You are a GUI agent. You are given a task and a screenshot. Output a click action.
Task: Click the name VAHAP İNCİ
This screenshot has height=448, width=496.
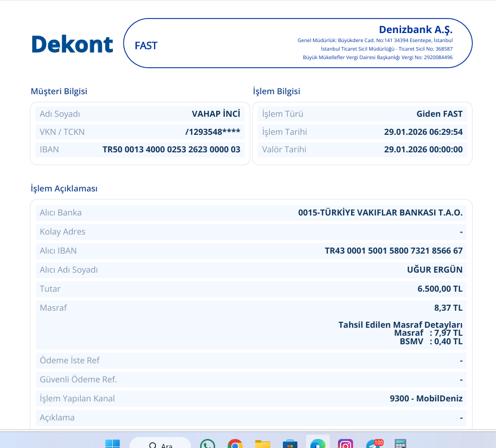tap(216, 114)
